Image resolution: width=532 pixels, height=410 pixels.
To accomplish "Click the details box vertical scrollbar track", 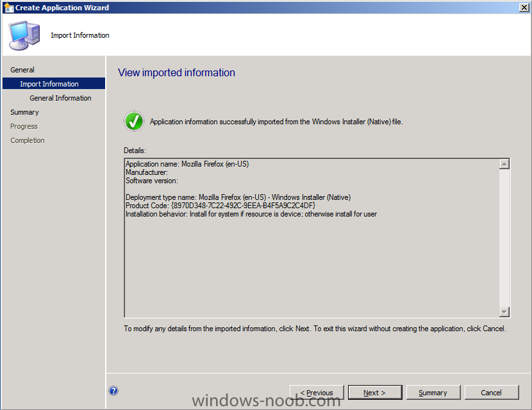I will (x=504, y=238).
